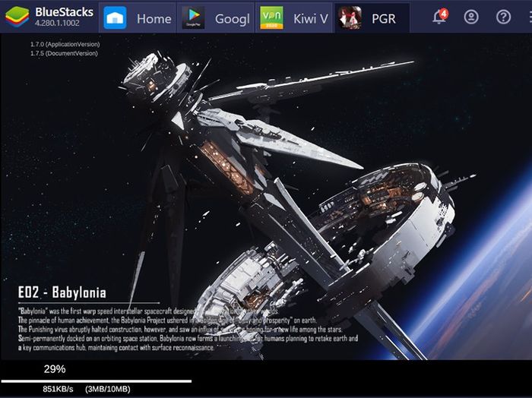The height and width of the screenshot is (398, 532).
Task: Click the blue house icon on Home tab
Action: click(115, 17)
